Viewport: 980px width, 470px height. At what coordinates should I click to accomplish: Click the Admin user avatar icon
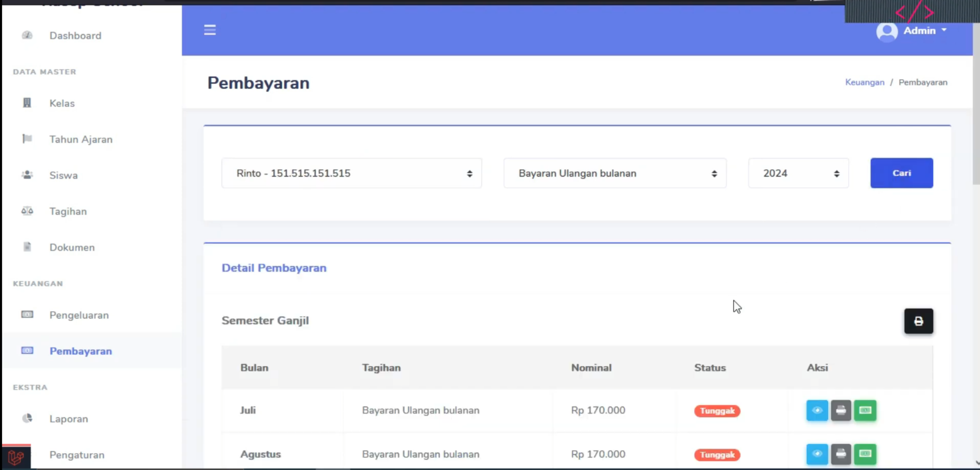(887, 32)
